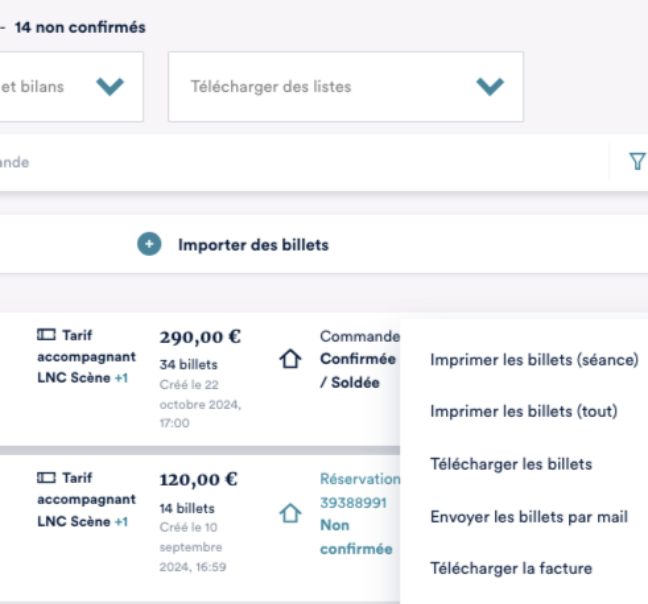Open reservation number 39388991
648x604 pixels.
(x=353, y=502)
